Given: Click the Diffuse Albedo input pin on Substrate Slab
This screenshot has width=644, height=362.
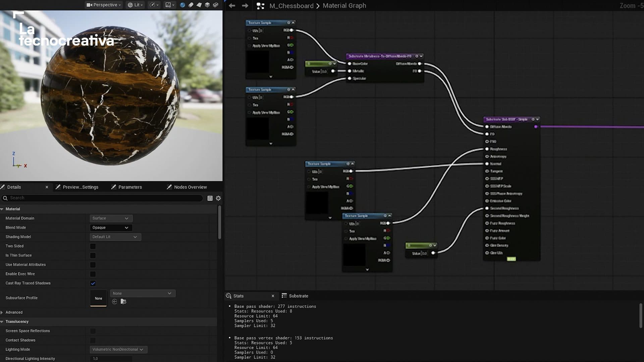Looking at the screenshot, I should (x=487, y=127).
